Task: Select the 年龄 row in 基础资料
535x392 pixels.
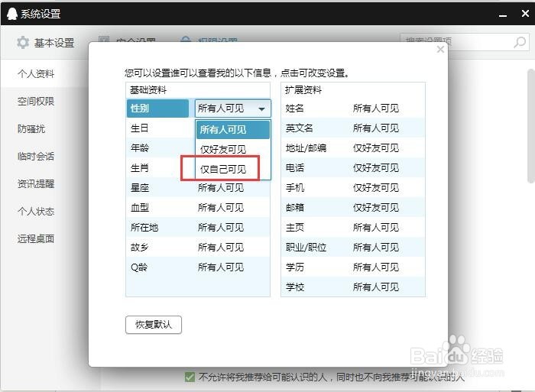Action: [x=160, y=148]
